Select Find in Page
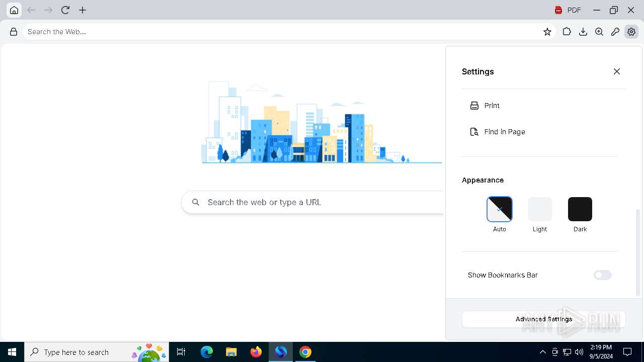 pos(540,132)
